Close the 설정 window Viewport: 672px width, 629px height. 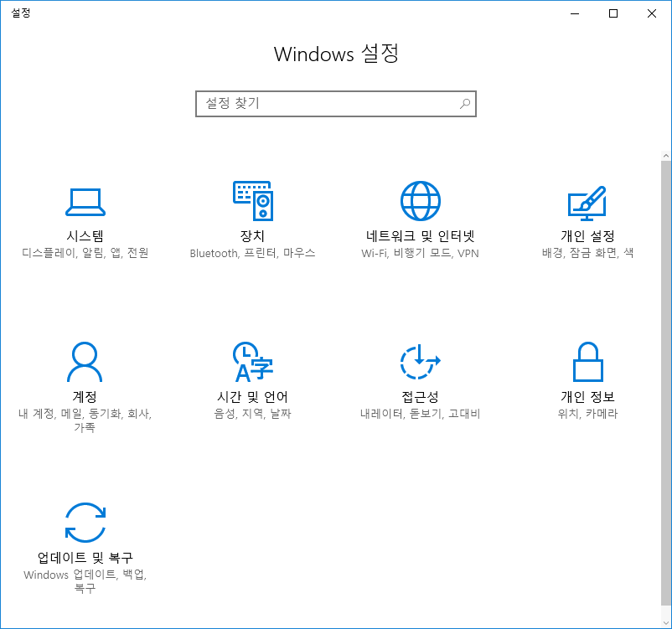[652, 13]
